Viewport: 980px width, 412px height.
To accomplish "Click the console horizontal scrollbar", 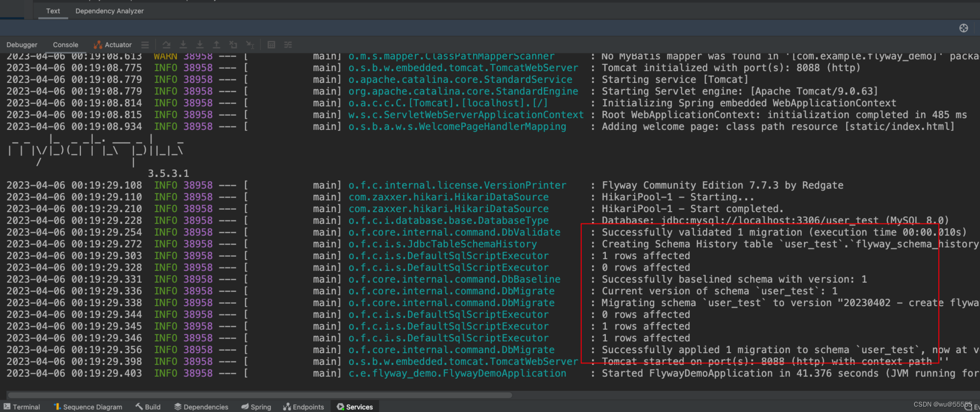I will (x=260, y=395).
